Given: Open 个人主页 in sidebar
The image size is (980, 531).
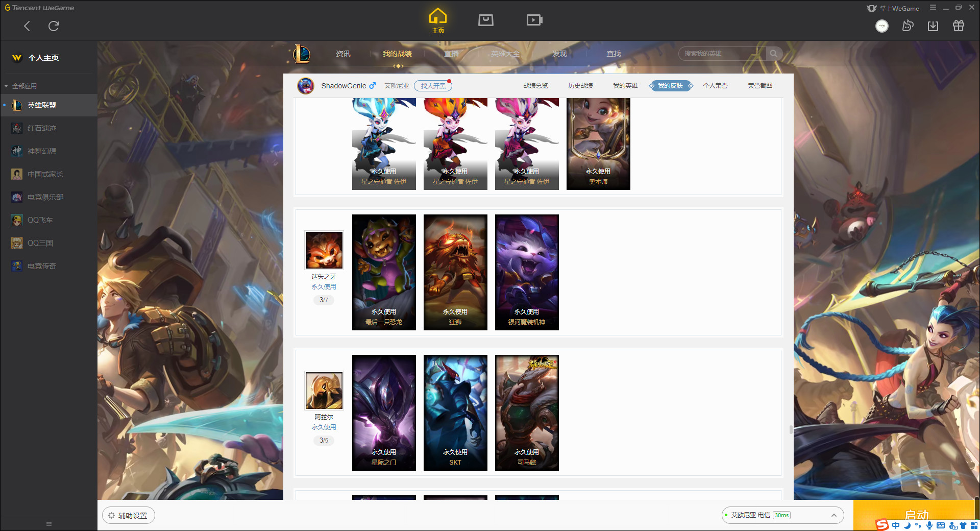Looking at the screenshot, I should [x=43, y=58].
